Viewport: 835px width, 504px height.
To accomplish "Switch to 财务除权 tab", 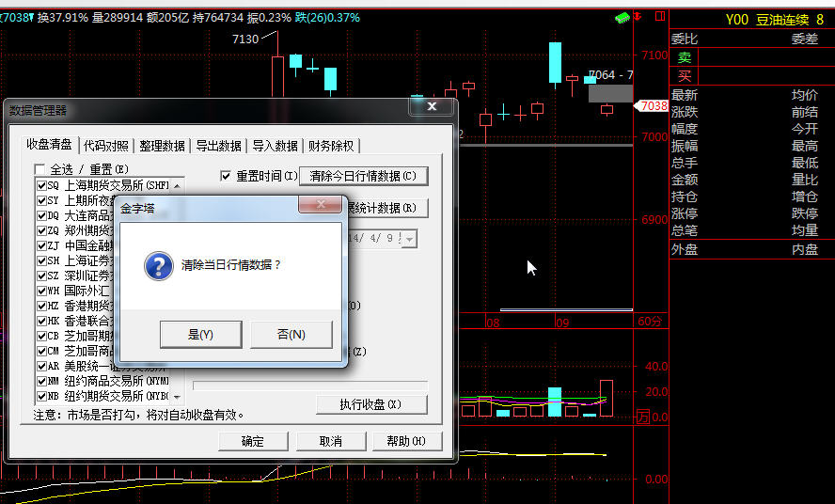I will pyautogui.click(x=331, y=146).
